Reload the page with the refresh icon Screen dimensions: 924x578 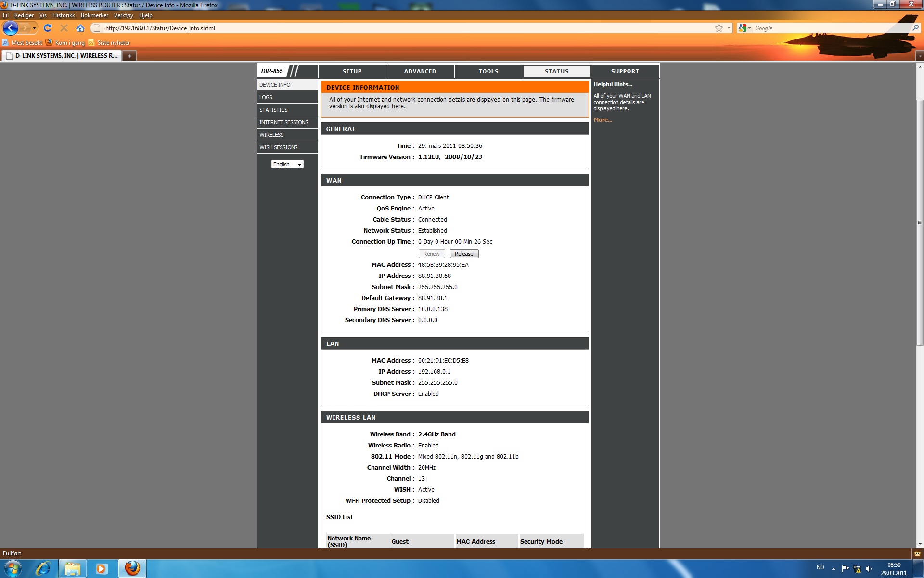[x=48, y=28]
